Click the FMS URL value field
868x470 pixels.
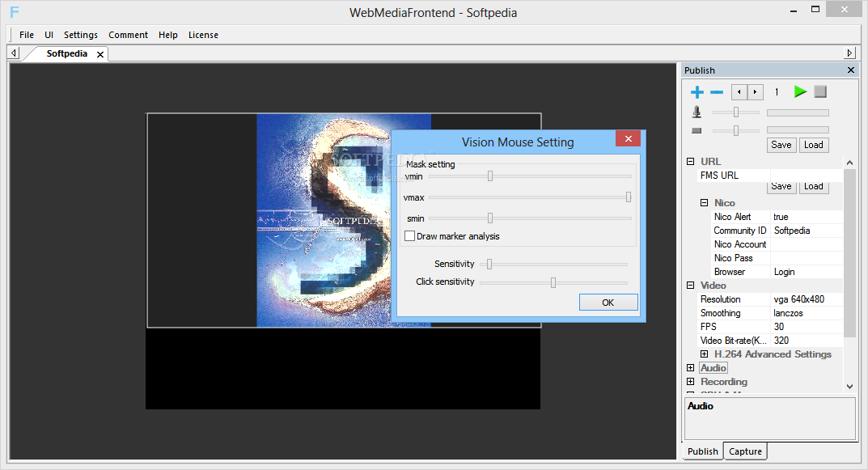point(807,176)
